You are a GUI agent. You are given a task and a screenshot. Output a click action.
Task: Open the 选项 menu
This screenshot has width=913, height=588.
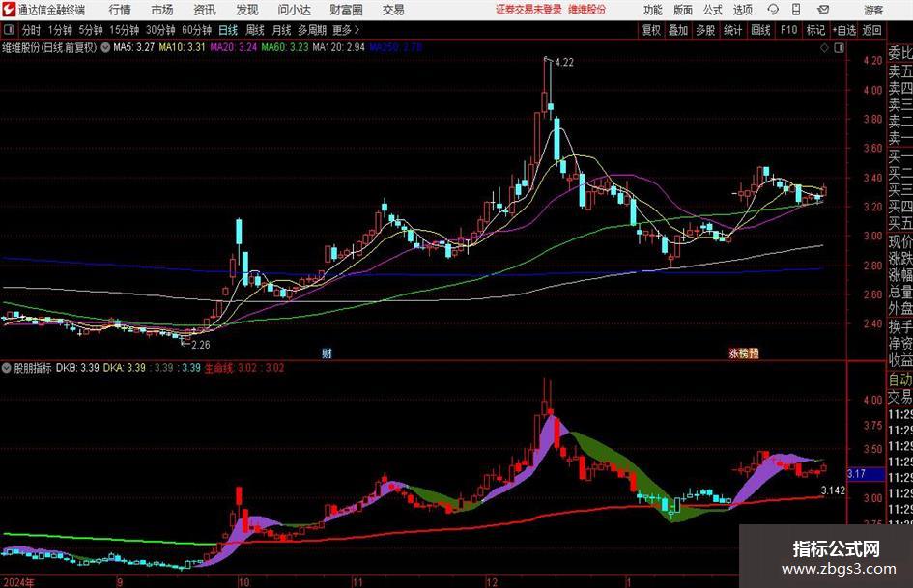(x=742, y=10)
